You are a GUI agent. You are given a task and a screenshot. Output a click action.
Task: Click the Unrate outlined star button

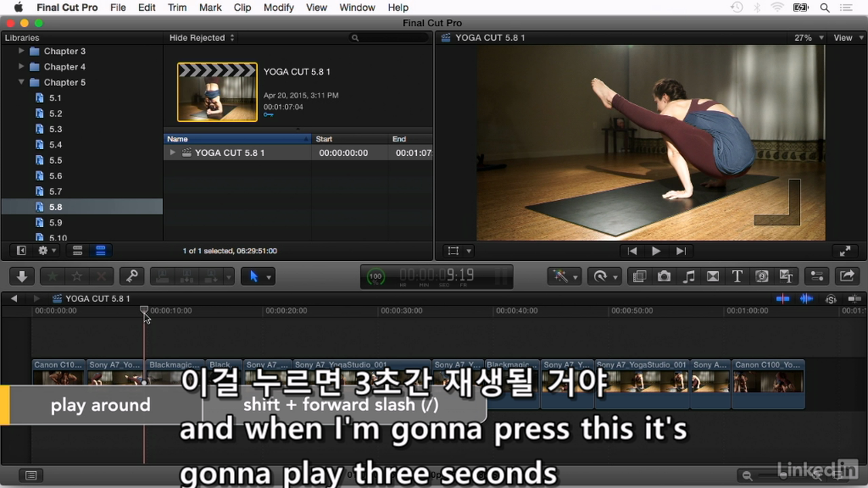pos(77,276)
